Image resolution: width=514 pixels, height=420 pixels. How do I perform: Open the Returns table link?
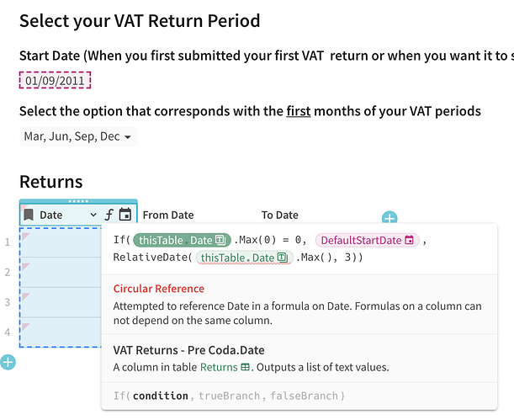point(224,367)
